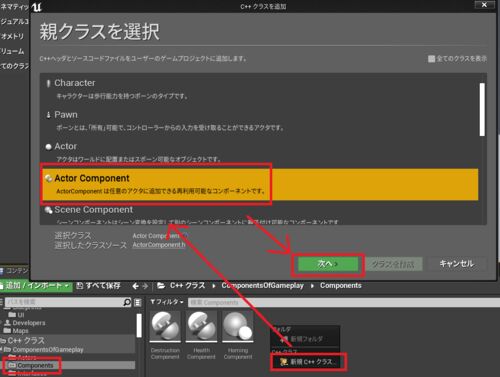
Task: Choose new folder menu entry
Action: (x=305, y=339)
